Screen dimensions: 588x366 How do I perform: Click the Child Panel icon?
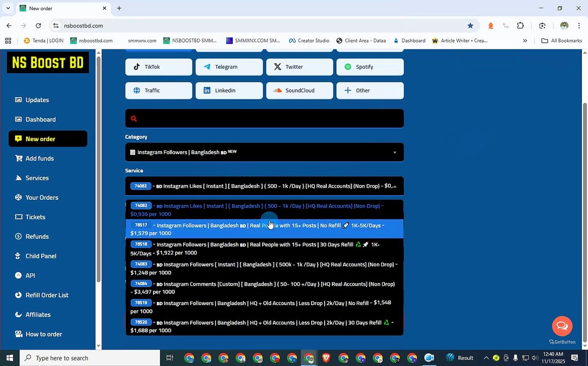tap(18, 256)
